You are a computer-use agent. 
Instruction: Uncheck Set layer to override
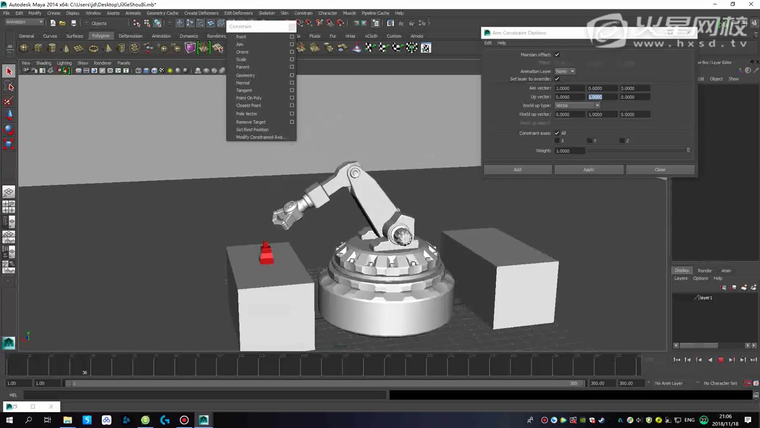click(557, 79)
